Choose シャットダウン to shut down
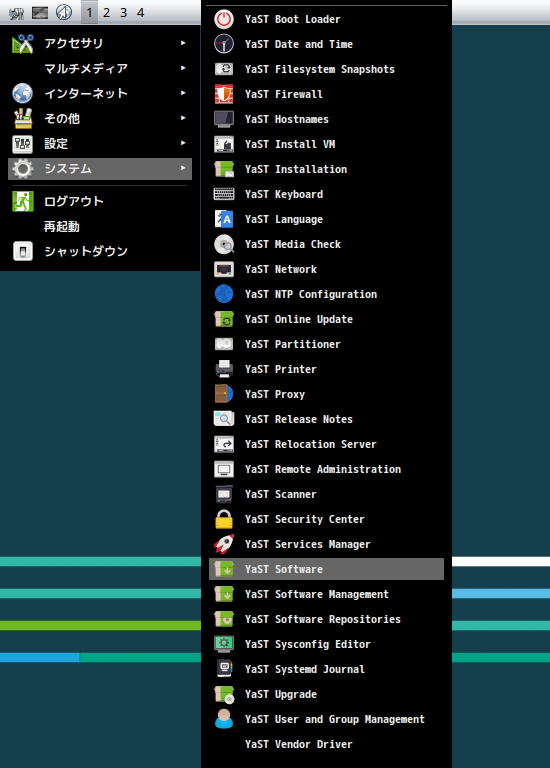Image resolution: width=550 pixels, height=768 pixels. point(100,251)
